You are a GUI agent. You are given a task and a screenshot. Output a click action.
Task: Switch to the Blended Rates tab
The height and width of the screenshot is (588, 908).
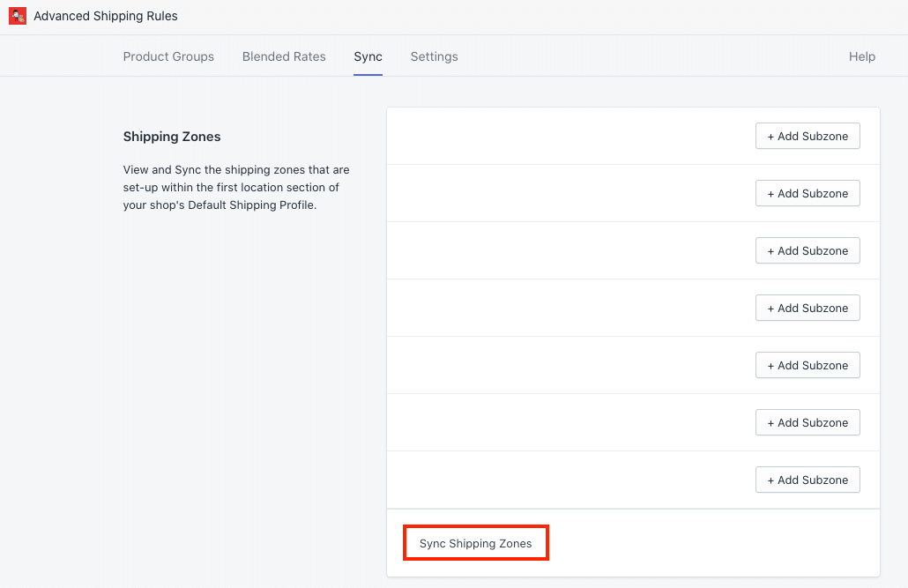[284, 56]
